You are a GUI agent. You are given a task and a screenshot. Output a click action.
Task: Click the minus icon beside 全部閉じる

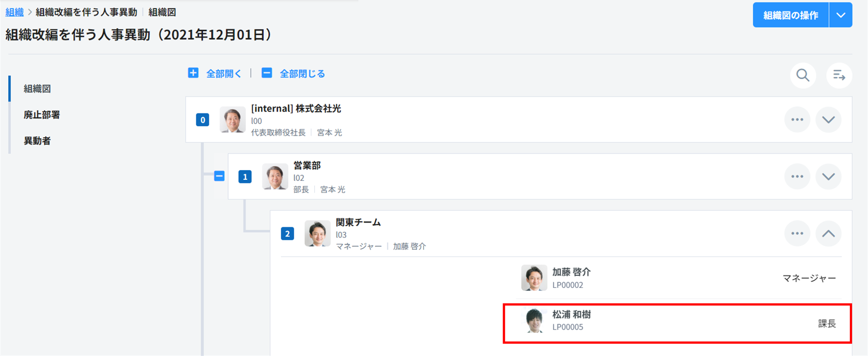click(x=267, y=73)
